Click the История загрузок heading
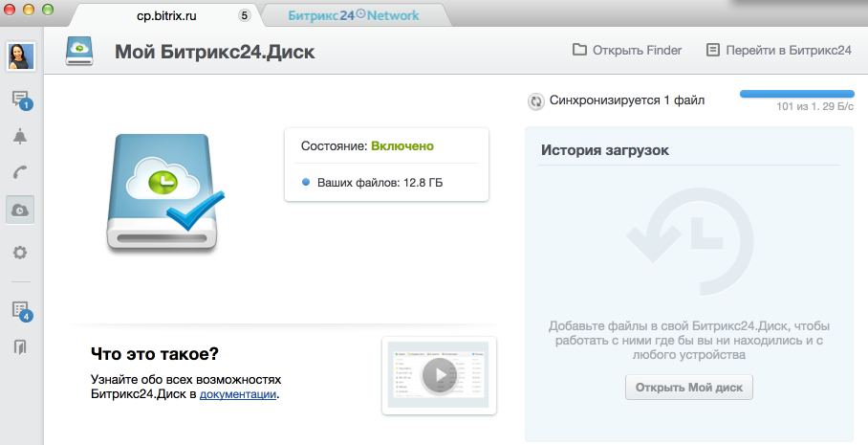Viewport: 868px width, 445px height. pos(604,150)
